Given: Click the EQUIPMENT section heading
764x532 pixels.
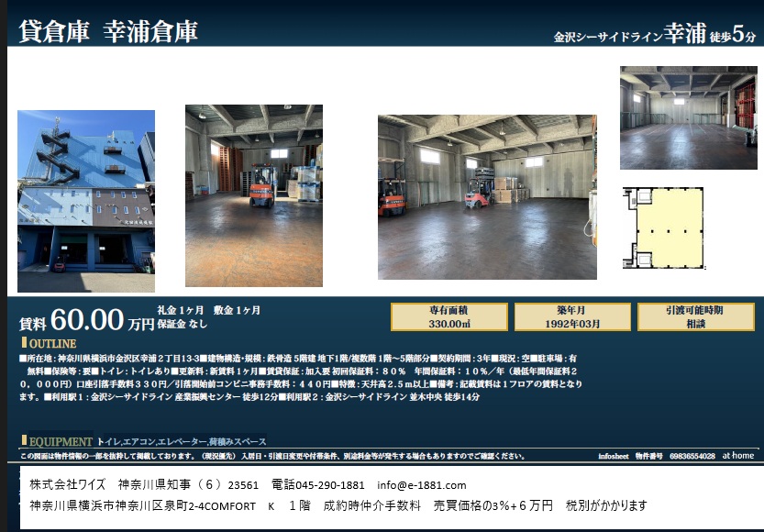Looking at the screenshot, I should (56, 441).
